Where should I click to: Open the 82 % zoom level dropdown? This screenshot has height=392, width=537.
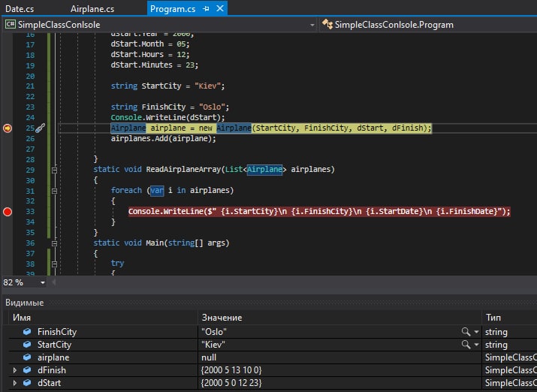(x=42, y=282)
